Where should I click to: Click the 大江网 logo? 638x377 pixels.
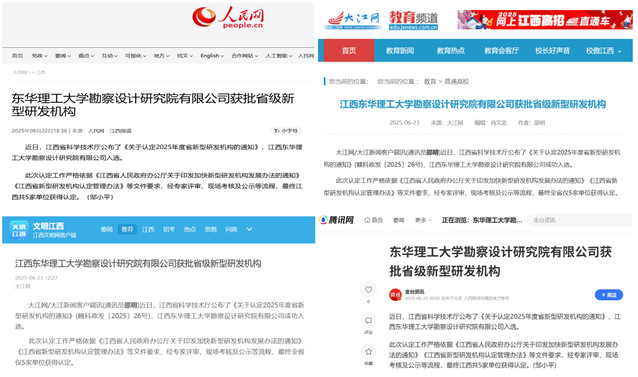353,20
